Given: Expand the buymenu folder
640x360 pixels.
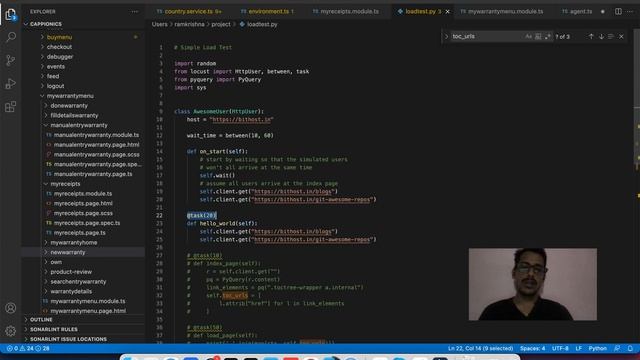Looking at the screenshot, I should tap(59, 37).
